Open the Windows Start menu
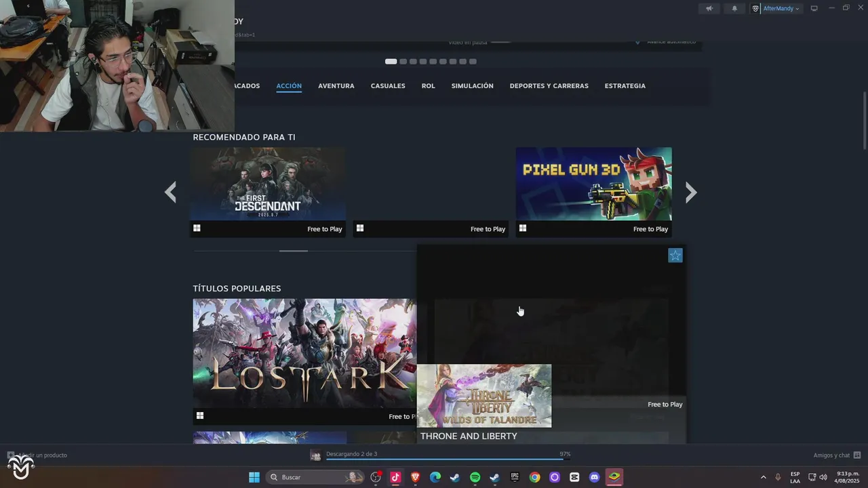 (254, 477)
